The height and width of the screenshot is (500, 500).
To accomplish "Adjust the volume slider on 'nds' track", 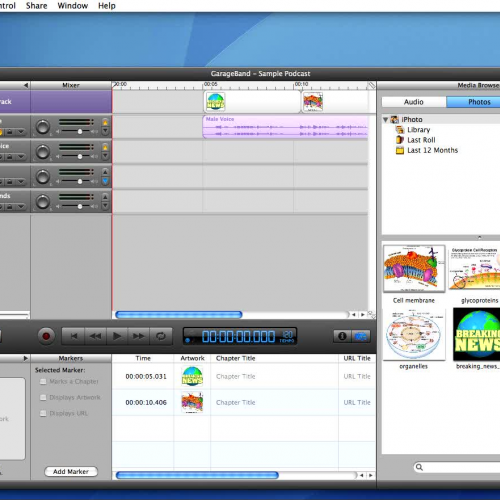I will tap(80, 207).
